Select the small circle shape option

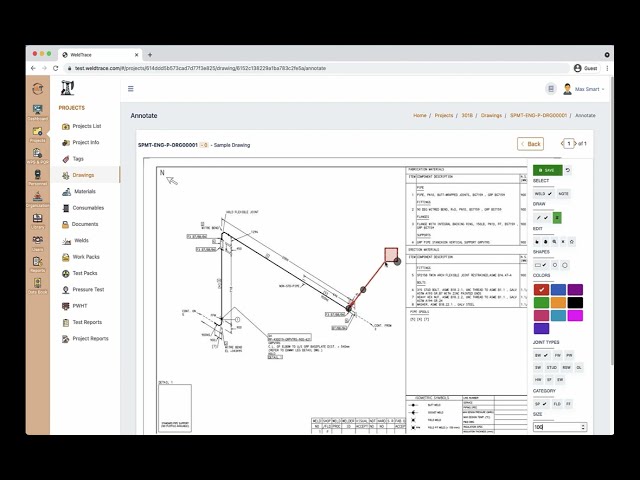pos(555,265)
